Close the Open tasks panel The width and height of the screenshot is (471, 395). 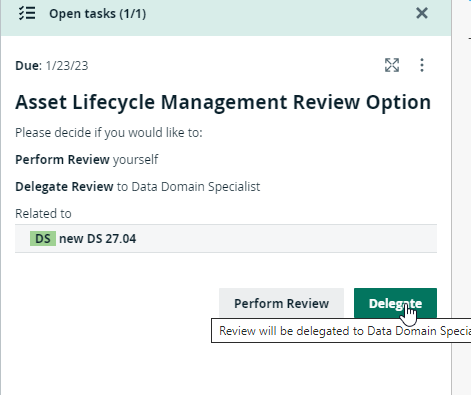(422, 13)
